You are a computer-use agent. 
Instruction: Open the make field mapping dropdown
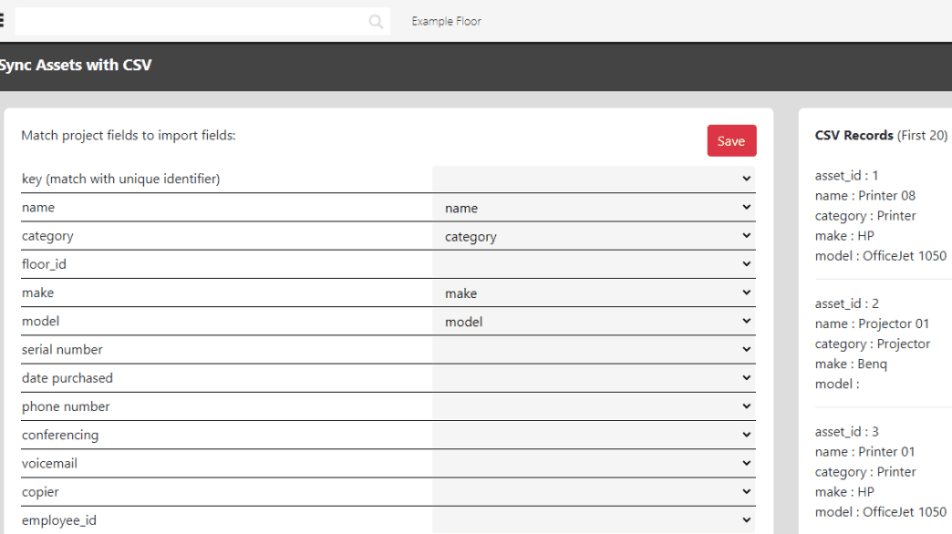(594, 293)
